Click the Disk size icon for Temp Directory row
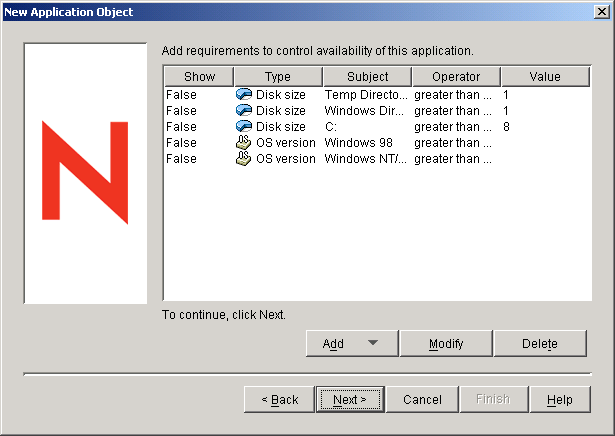 pos(244,94)
